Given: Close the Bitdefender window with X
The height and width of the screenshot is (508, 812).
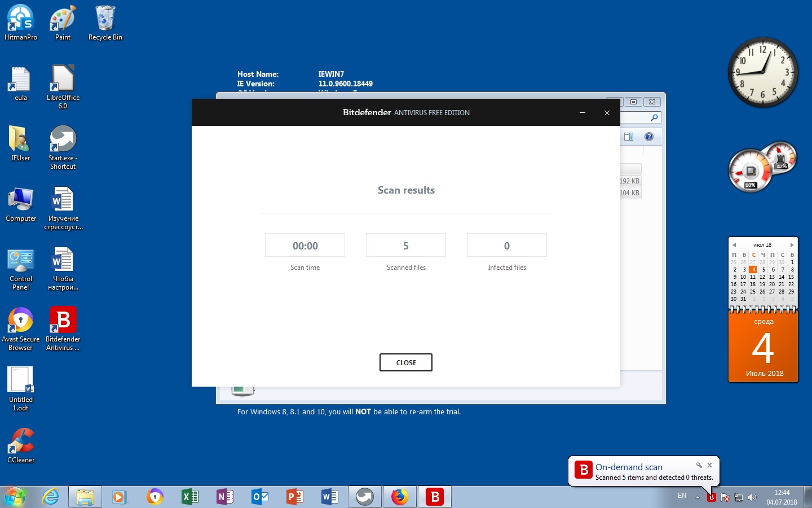Looking at the screenshot, I should point(607,112).
